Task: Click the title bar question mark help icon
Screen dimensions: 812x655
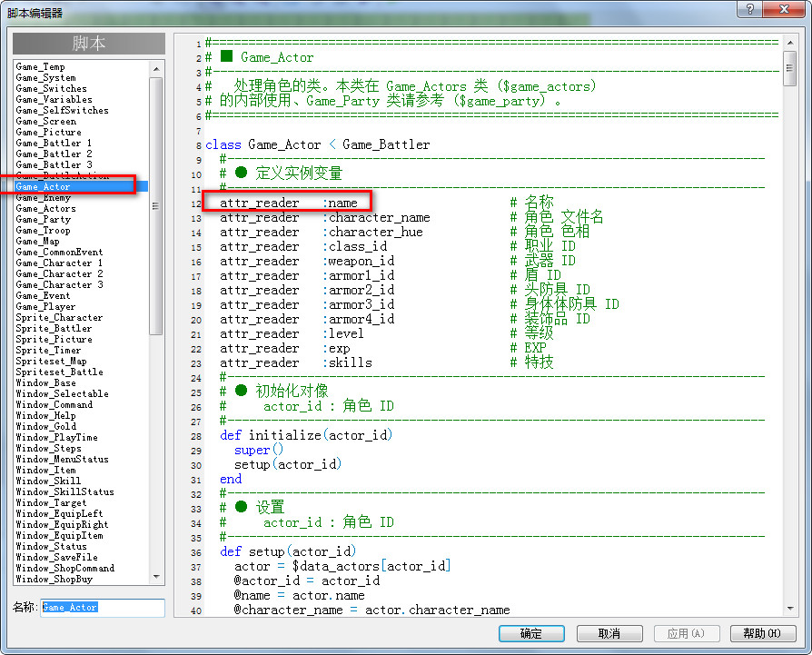Action: [750, 9]
